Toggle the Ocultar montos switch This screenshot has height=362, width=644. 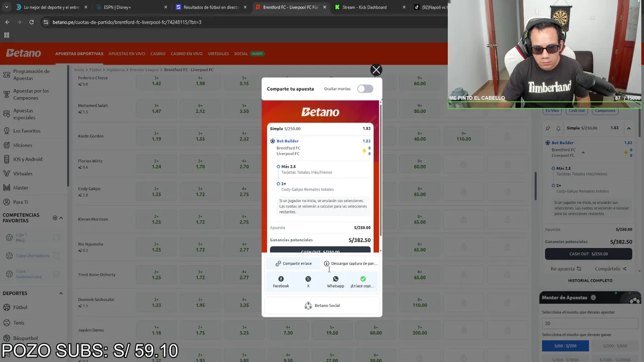tap(365, 89)
